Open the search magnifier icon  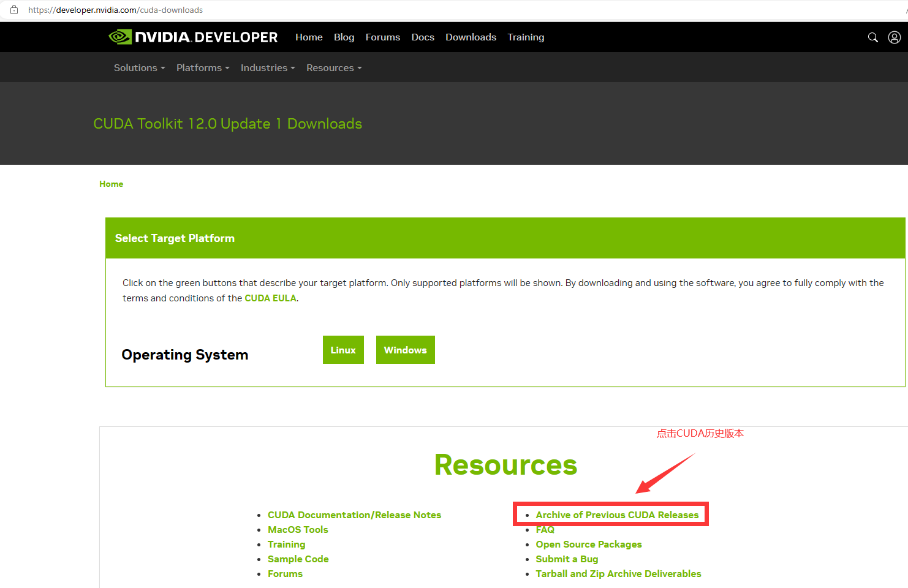[x=873, y=37]
